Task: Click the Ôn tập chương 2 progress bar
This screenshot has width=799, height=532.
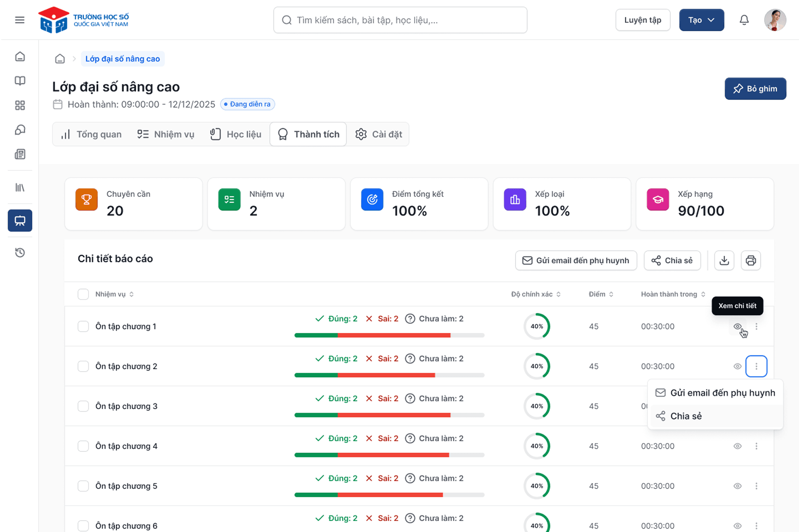Action: pos(389,375)
